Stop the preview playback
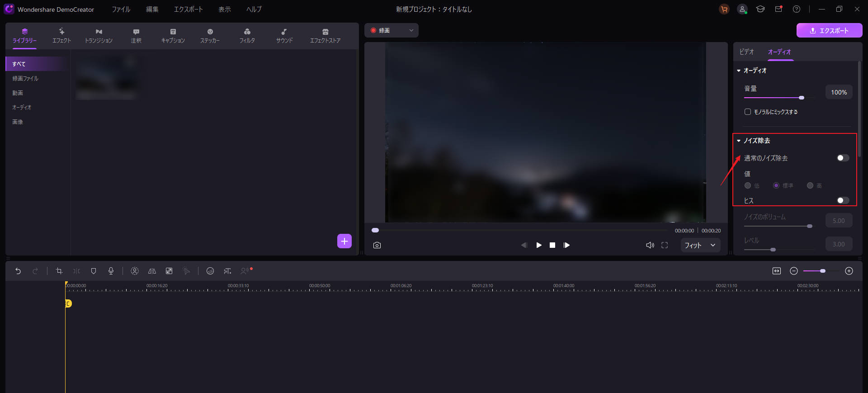This screenshot has width=868, height=393. pos(552,245)
